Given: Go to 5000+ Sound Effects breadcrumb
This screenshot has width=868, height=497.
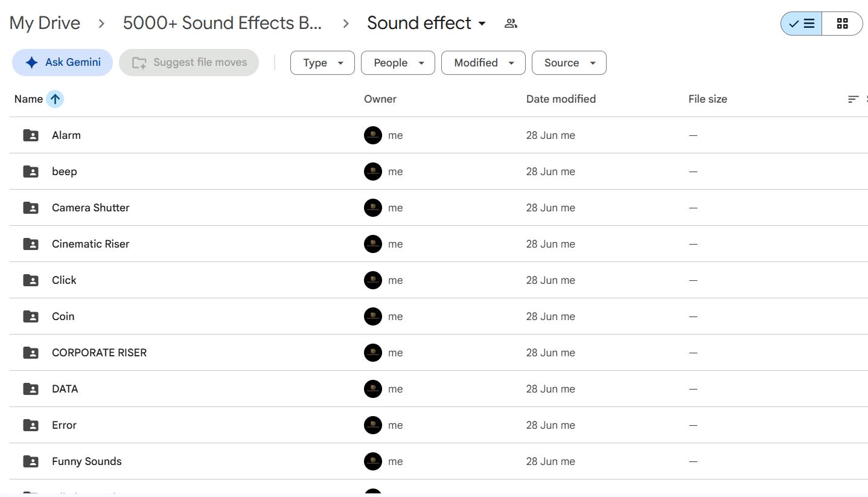Looking at the screenshot, I should click(x=222, y=23).
